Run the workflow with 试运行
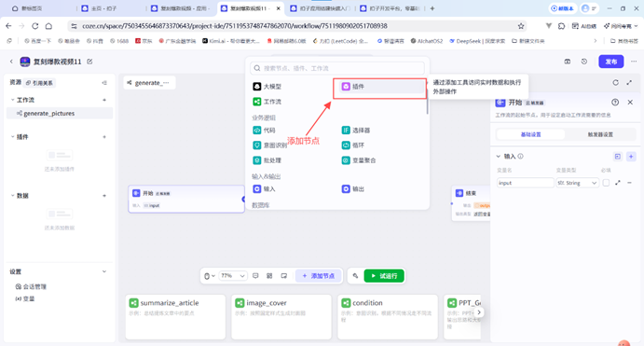This screenshot has width=644, height=346. point(384,276)
